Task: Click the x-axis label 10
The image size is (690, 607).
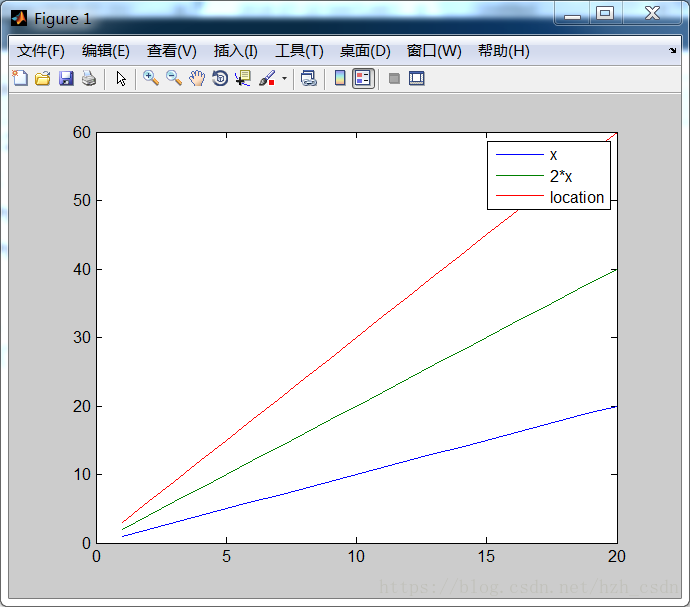Action: [x=356, y=556]
